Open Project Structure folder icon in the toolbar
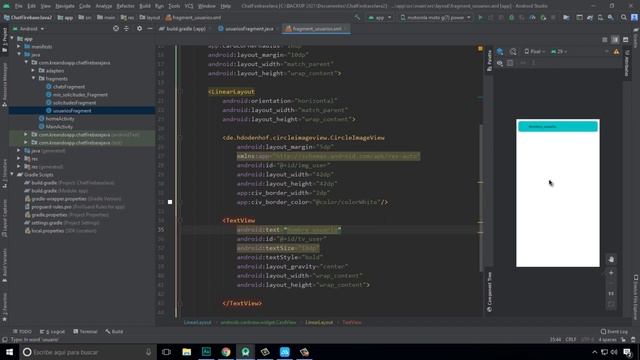The width and height of the screenshot is (640, 360). pyautogui.click(x=566, y=18)
